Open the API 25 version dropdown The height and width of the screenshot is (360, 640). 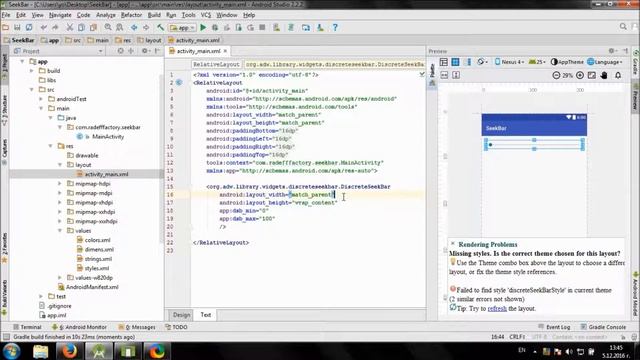[537, 62]
